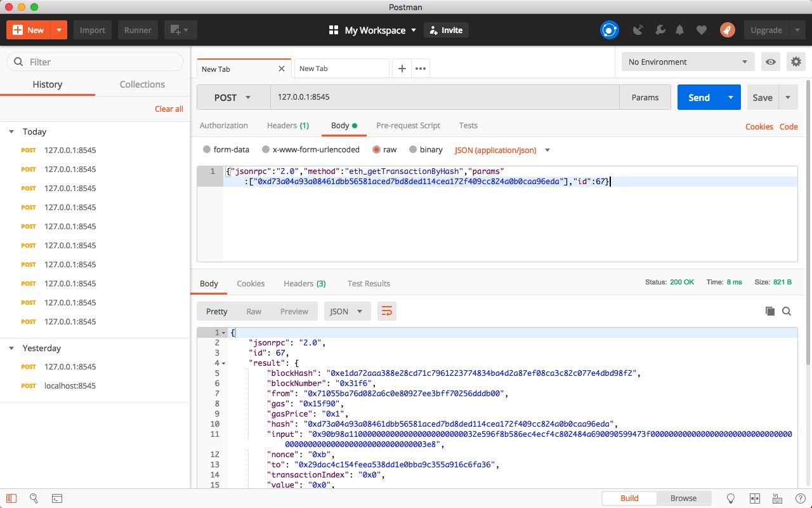Collapse the result object at line 4
This screenshot has width=812, height=508.
pos(223,363)
